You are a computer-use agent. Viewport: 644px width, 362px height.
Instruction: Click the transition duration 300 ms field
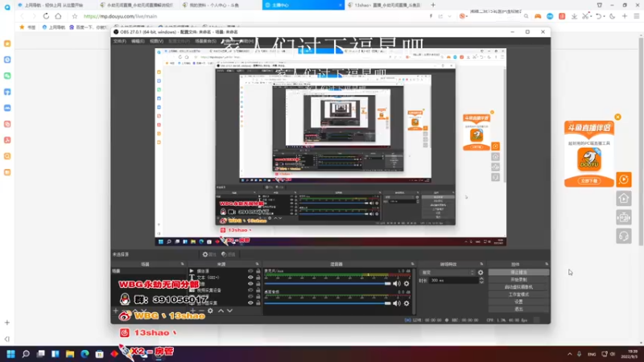point(453,281)
